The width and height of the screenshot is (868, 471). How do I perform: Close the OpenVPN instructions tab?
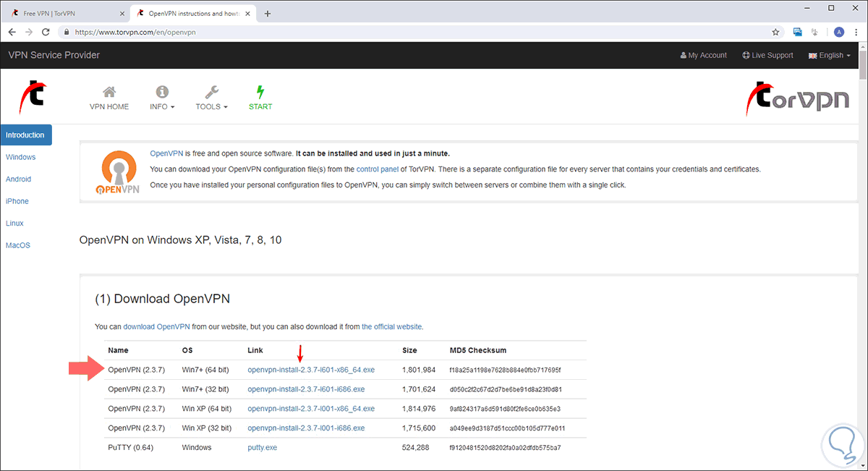(x=250, y=14)
